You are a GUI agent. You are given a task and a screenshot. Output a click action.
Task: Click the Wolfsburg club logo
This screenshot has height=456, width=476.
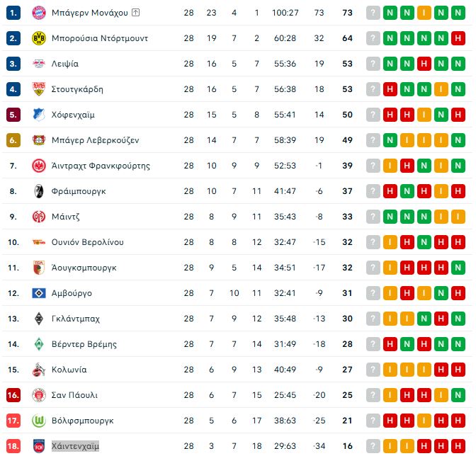[x=39, y=421]
